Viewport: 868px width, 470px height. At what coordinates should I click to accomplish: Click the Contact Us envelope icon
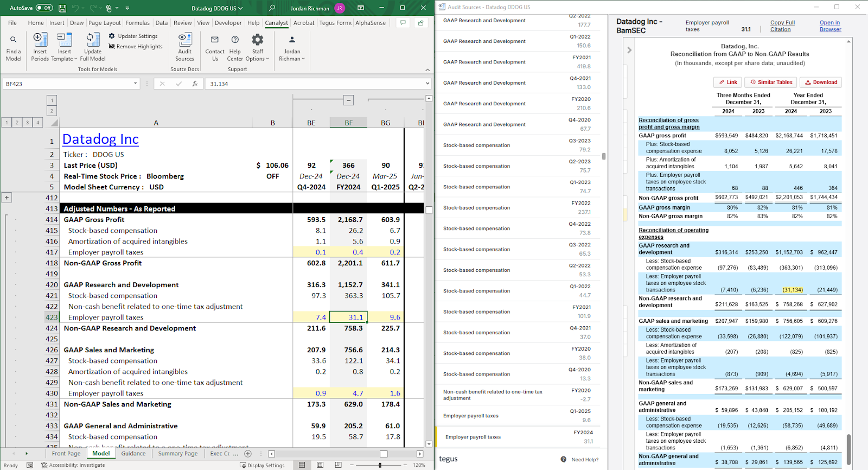click(x=215, y=40)
